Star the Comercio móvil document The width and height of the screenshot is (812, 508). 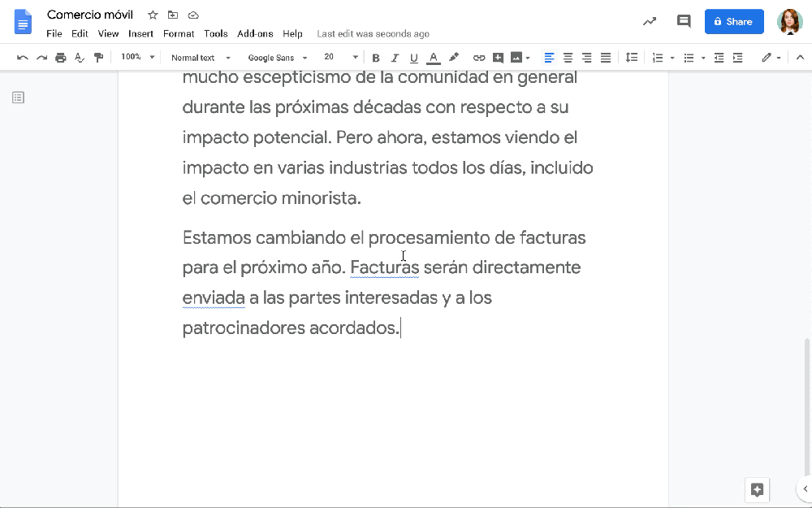coord(153,15)
